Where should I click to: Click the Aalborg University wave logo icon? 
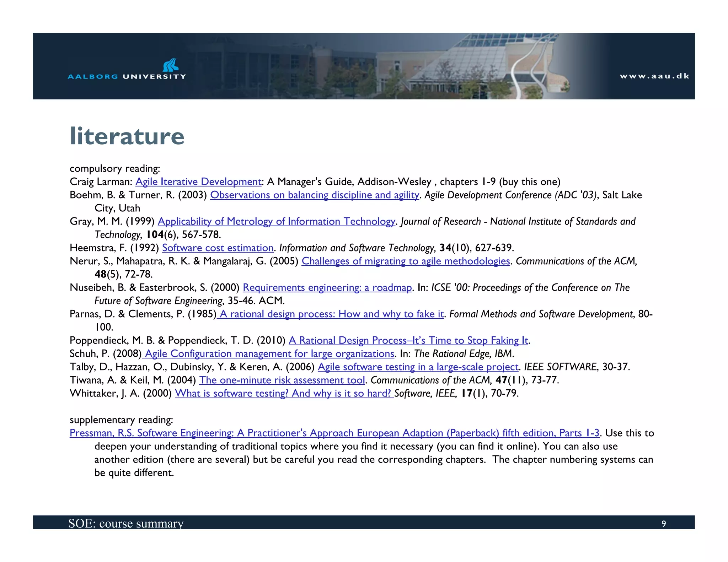[x=171, y=65]
